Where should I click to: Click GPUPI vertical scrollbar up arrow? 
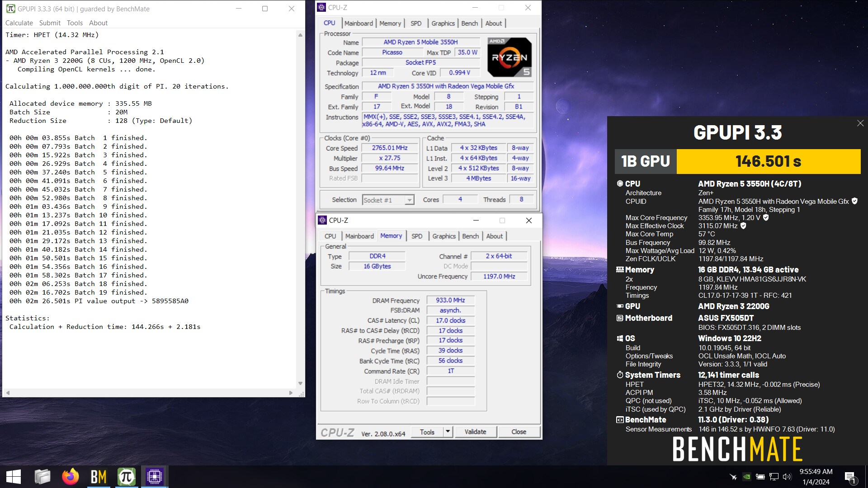pyautogui.click(x=300, y=35)
